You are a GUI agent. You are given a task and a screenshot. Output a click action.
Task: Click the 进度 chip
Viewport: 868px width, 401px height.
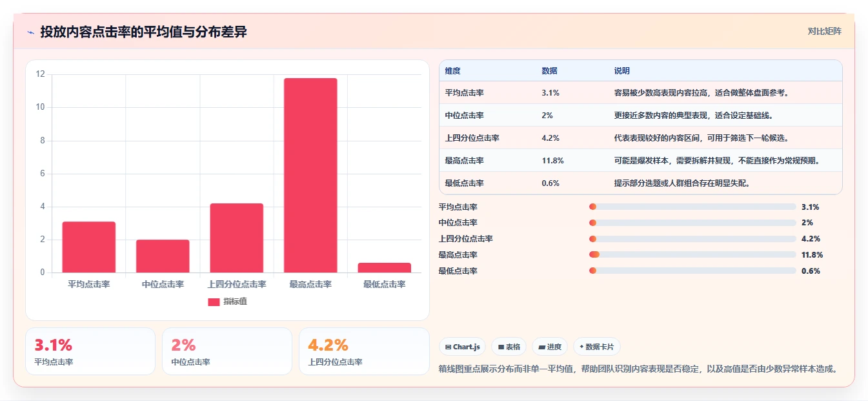tap(550, 347)
